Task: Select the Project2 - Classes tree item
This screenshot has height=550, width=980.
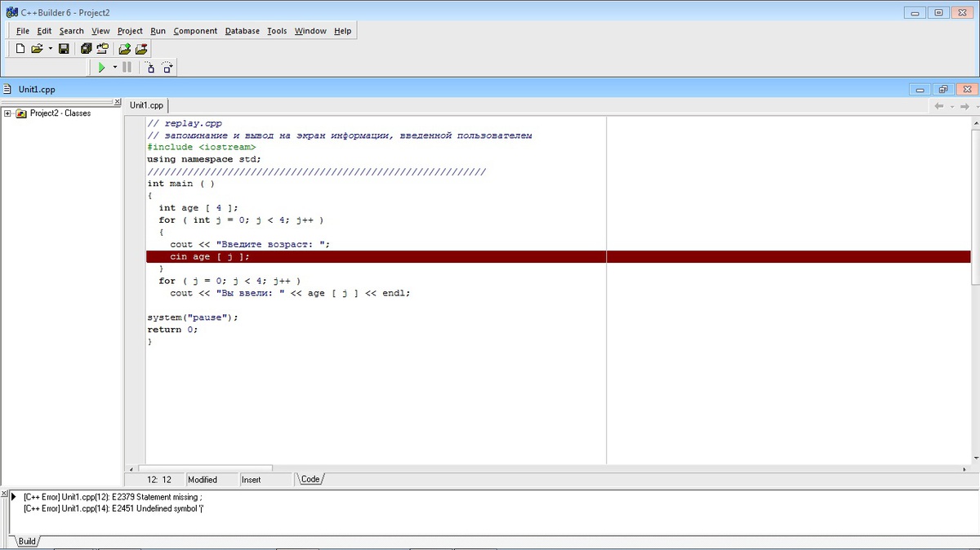Action: coord(60,113)
